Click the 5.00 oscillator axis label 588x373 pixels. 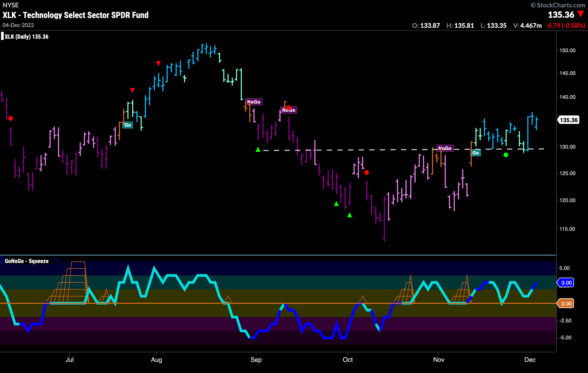pyautogui.click(x=564, y=268)
